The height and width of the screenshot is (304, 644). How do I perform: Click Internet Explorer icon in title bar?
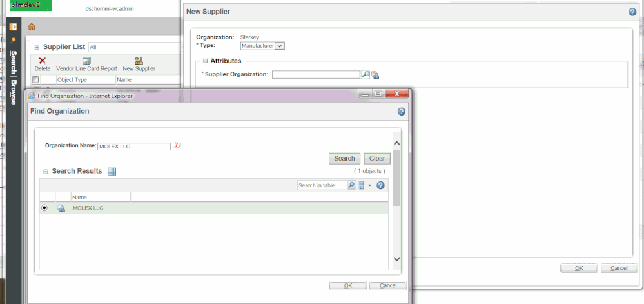(32, 96)
